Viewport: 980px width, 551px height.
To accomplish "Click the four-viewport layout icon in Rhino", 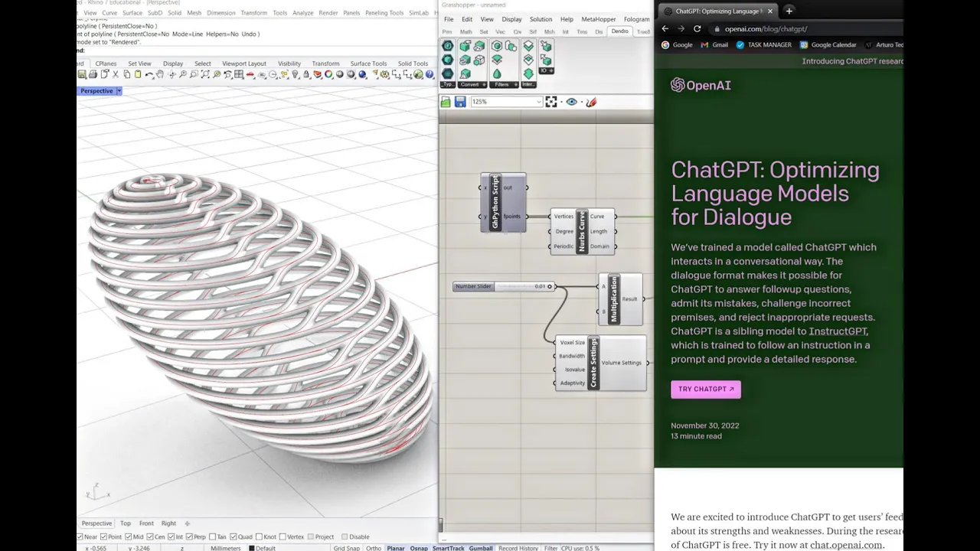I will pyautogui.click(x=238, y=74).
